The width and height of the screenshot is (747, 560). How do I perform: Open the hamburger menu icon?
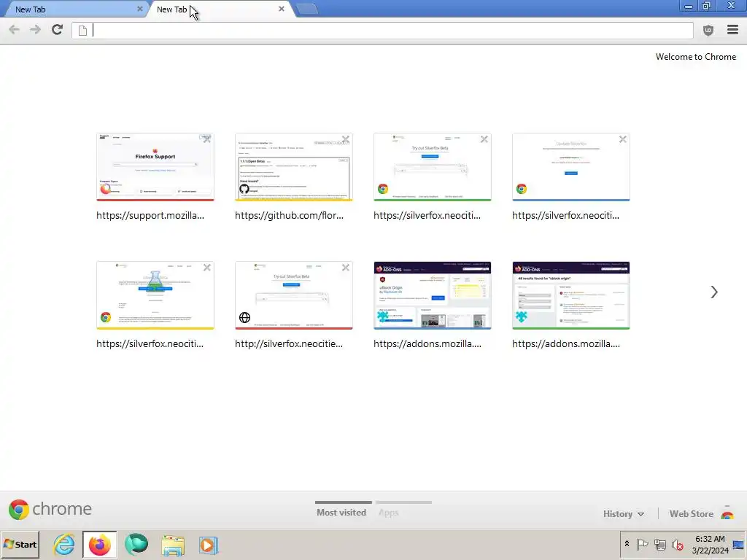pyautogui.click(x=732, y=30)
